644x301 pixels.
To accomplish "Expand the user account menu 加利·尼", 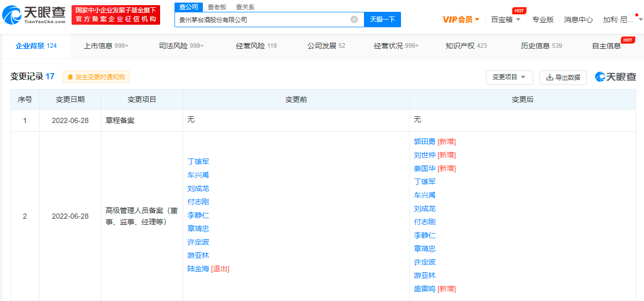I will 623,20.
